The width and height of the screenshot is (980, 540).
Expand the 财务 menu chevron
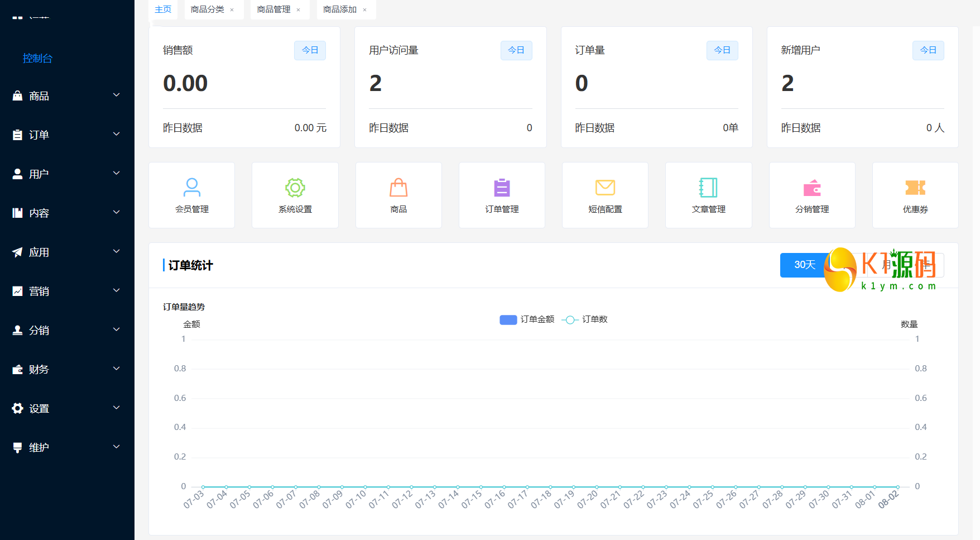point(117,369)
